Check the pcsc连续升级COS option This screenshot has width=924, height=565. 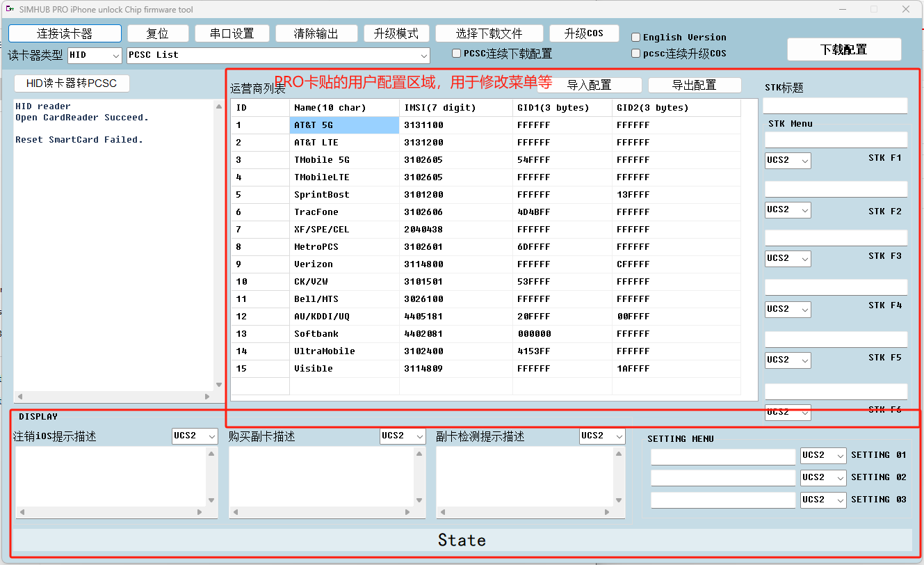pyautogui.click(x=636, y=54)
